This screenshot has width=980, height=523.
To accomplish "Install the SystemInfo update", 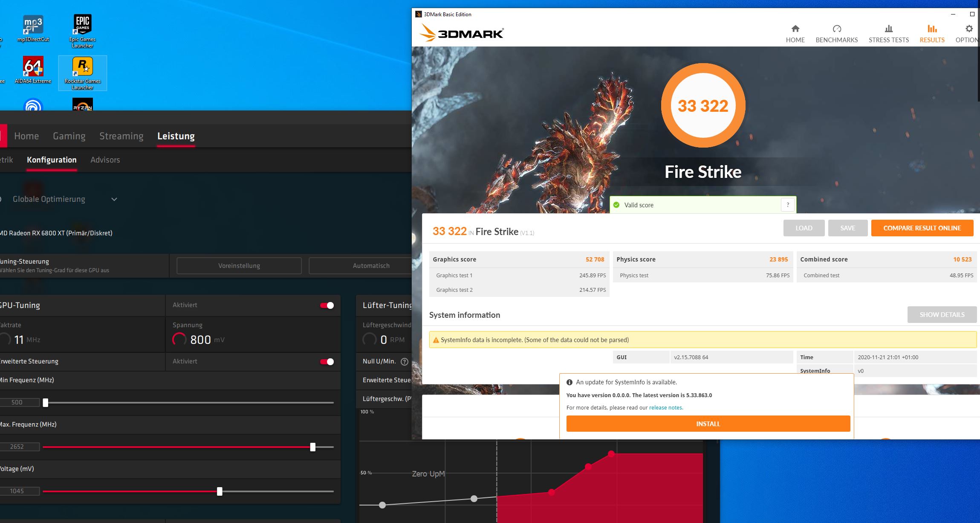I will point(708,424).
